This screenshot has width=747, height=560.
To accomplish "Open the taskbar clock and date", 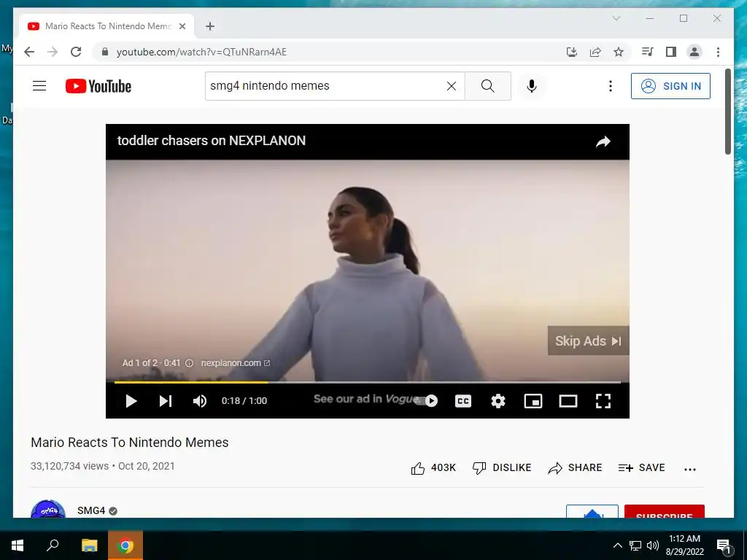I will click(x=684, y=545).
